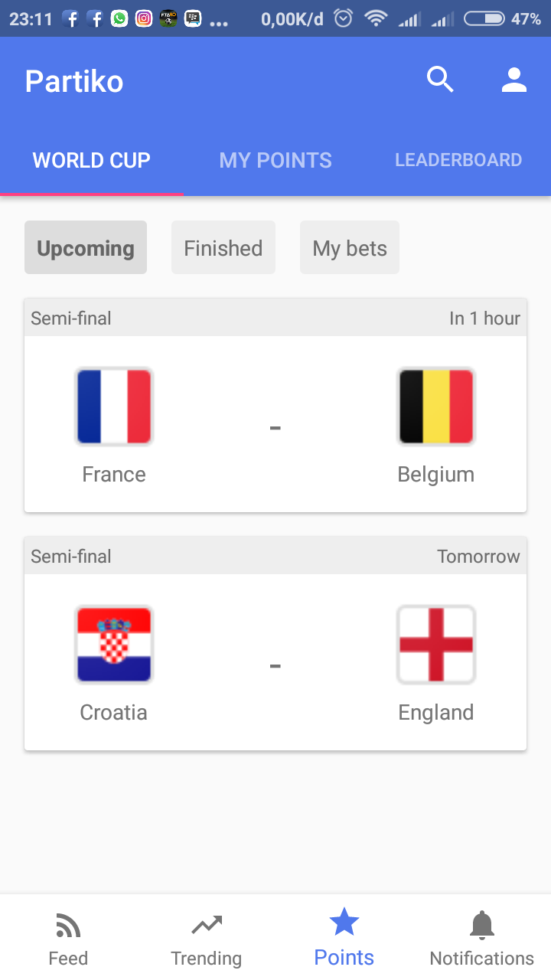Screen dimensions: 551x980
Task: Open the Leaderboard tab
Action: tap(458, 160)
